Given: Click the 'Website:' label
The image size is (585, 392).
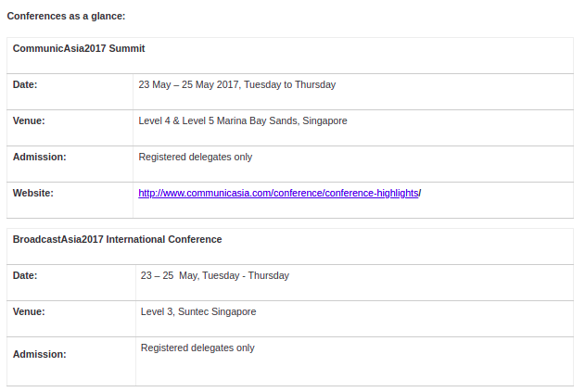Looking at the screenshot, I should (32, 193).
